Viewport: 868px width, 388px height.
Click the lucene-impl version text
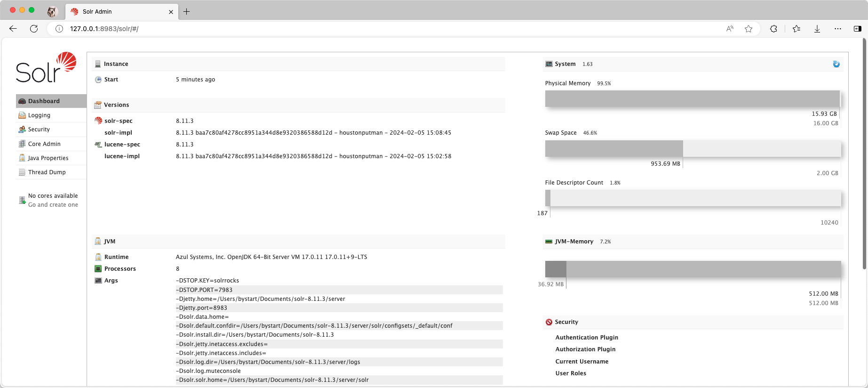[313, 156]
